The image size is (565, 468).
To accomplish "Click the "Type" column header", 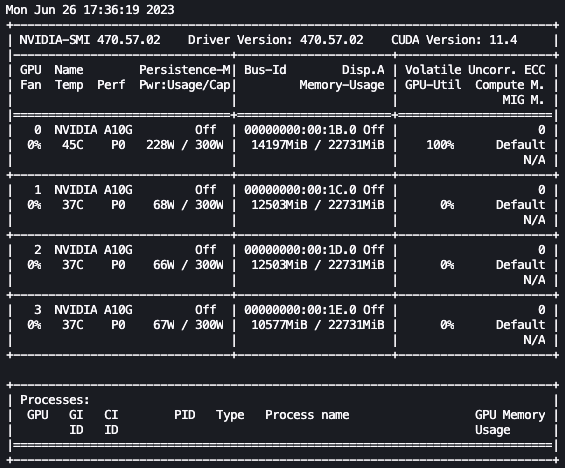I will pos(230,415).
